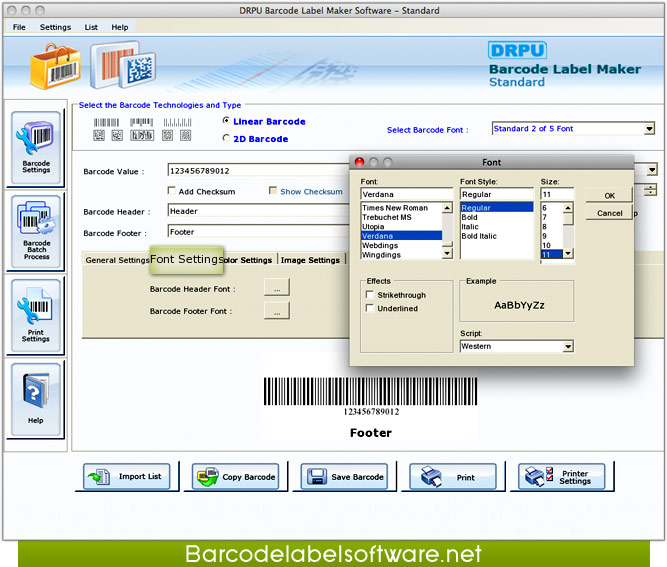Click Cancel in Font dialog
Screen dimensions: 667x567
(x=609, y=213)
